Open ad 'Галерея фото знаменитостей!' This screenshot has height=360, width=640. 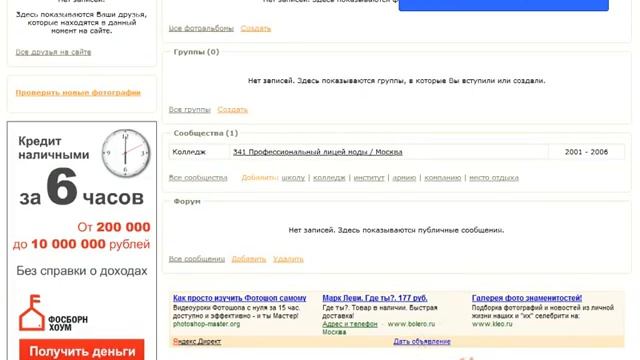(x=527, y=298)
